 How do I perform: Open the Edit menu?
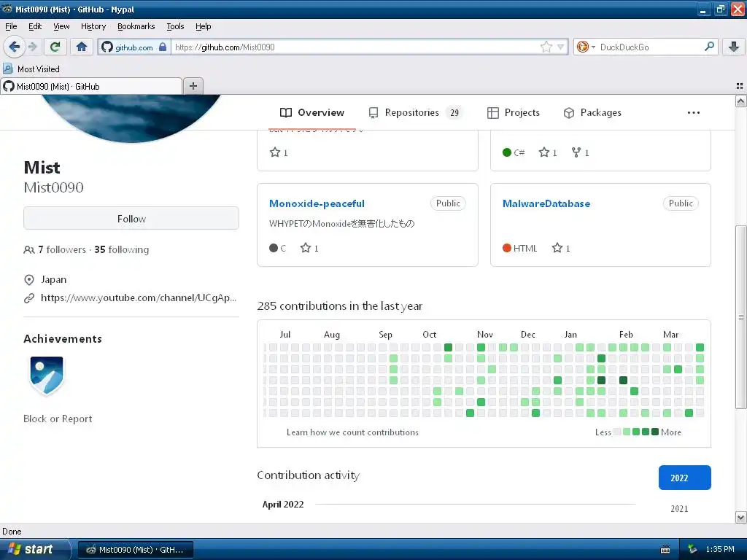(35, 26)
